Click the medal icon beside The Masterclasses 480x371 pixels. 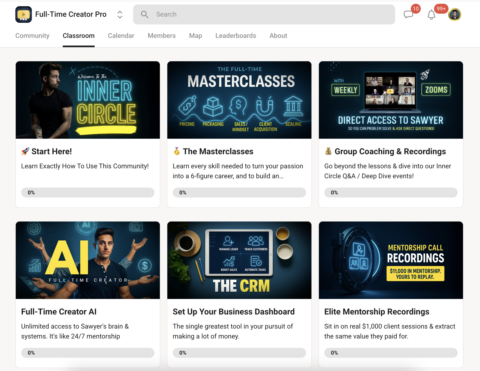click(177, 151)
